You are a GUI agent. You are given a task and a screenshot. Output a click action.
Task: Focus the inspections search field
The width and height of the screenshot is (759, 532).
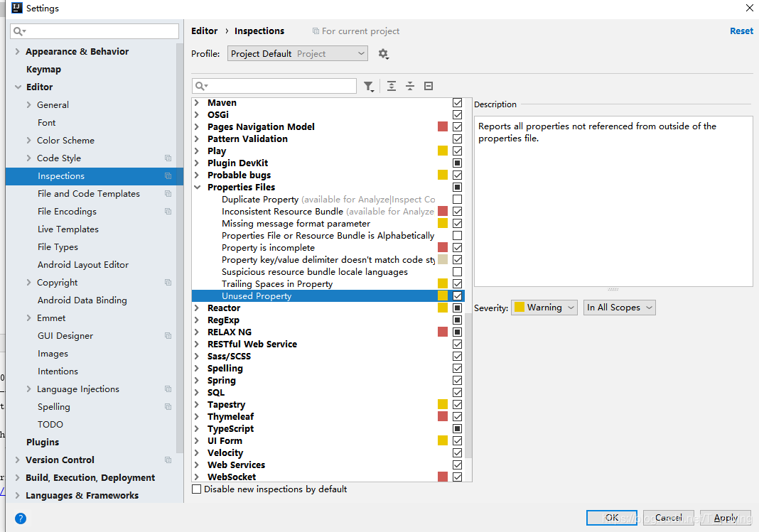coord(274,86)
